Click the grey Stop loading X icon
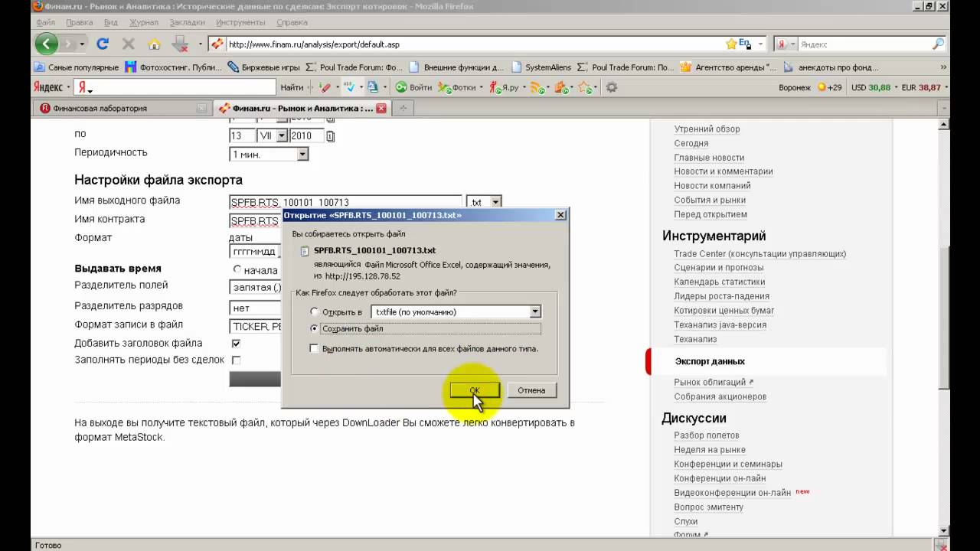This screenshot has height=551, width=980. 128,44
